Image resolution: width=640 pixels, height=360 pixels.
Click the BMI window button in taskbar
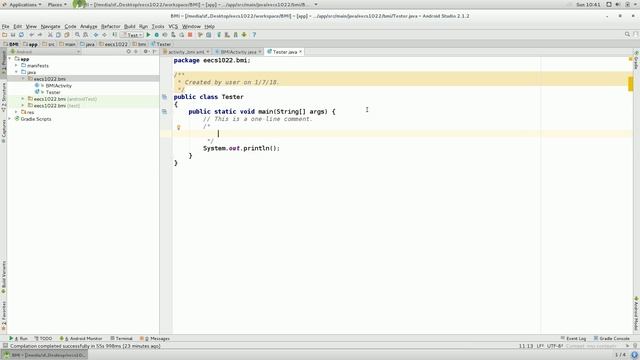[x=44, y=355]
